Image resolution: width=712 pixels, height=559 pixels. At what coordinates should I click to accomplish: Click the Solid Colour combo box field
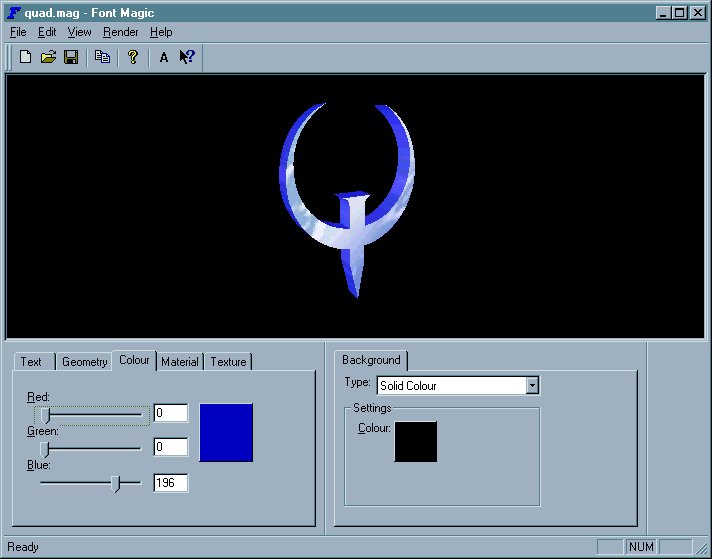458,386
